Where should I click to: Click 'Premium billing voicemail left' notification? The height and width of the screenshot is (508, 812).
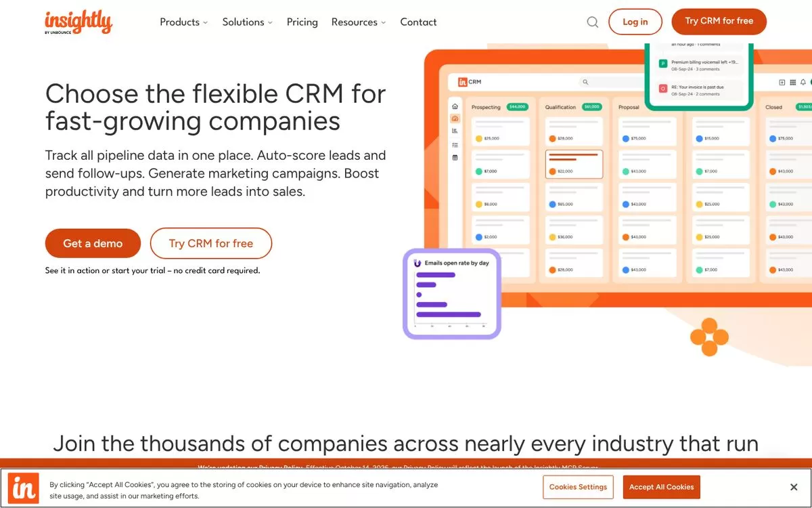click(700, 64)
